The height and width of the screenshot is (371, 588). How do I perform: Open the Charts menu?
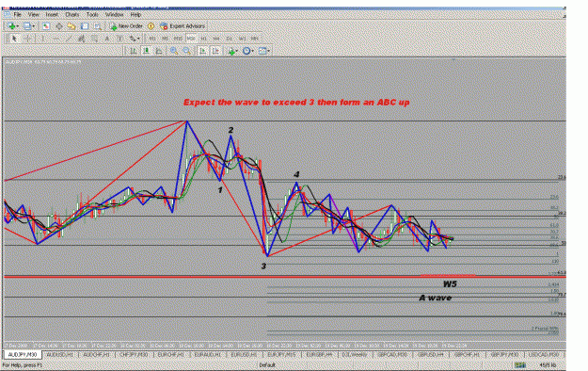point(72,15)
